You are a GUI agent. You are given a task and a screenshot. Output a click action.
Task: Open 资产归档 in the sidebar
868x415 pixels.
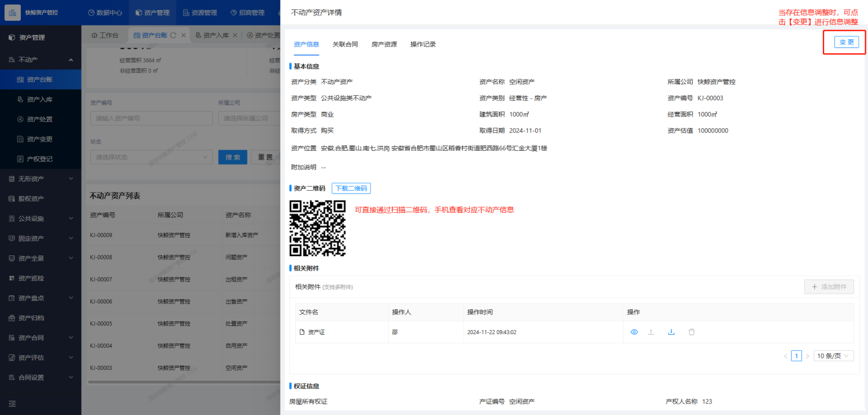[x=41, y=318]
